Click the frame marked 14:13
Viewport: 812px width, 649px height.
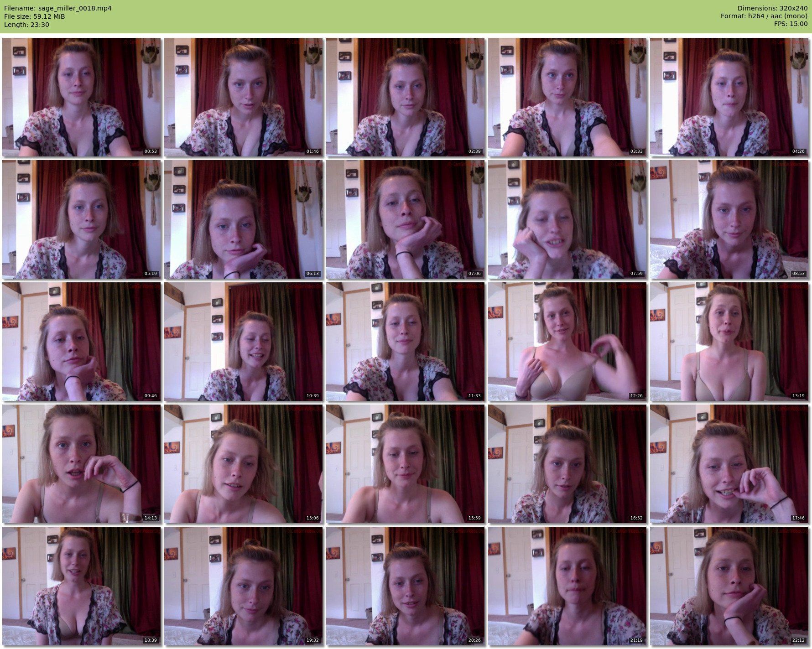click(x=82, y=464)
